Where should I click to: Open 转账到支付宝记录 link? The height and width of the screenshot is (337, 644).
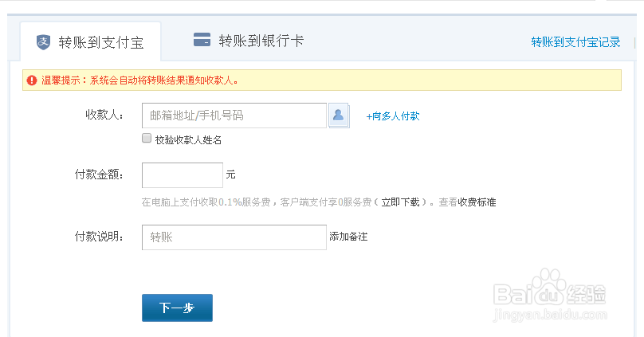pyautogui.click(x=575, y=42)
